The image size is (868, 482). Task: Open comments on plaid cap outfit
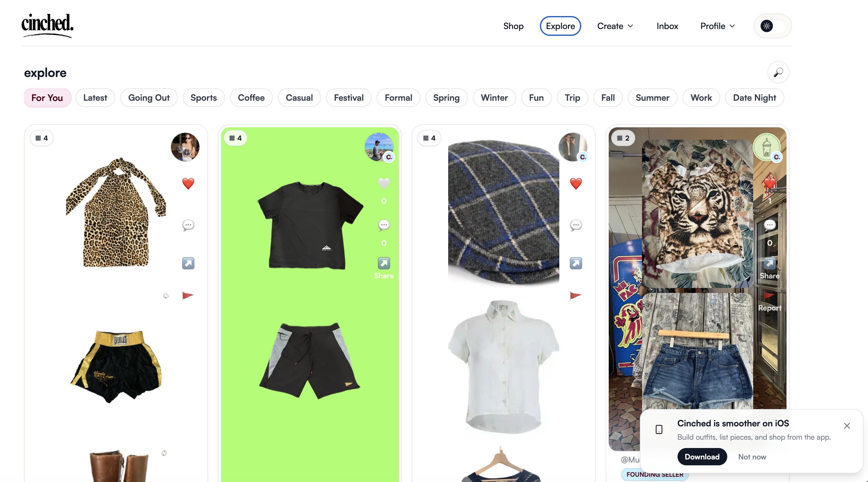tap(576, 225)
